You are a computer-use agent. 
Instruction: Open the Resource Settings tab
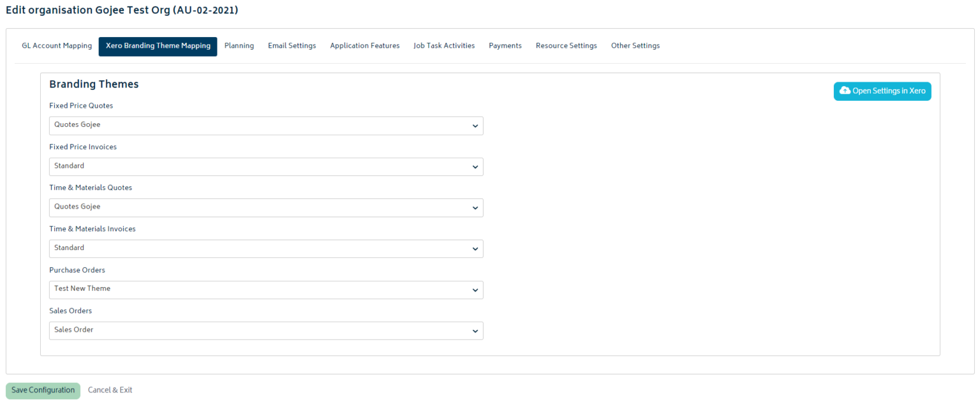[566, 45]
